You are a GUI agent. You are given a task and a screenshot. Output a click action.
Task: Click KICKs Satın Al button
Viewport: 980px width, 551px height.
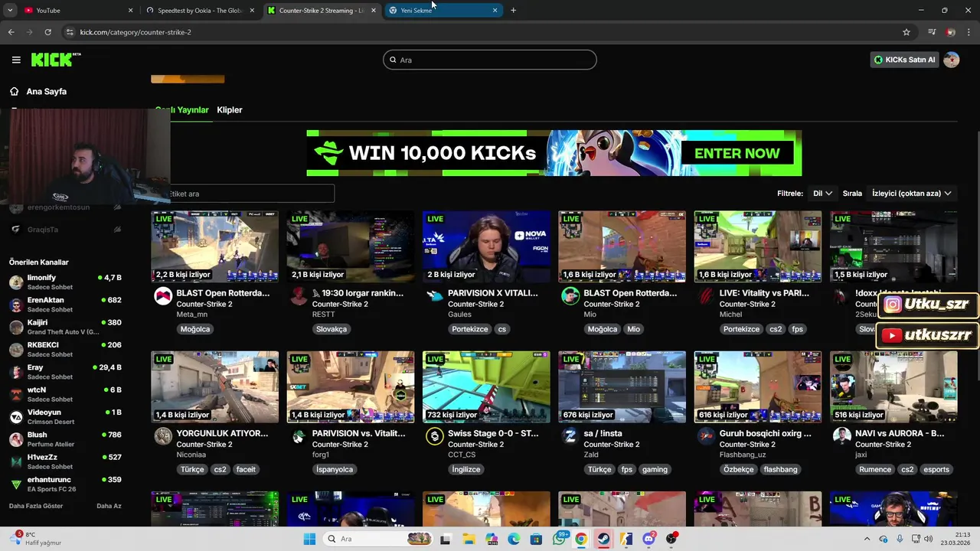[904, 60]
